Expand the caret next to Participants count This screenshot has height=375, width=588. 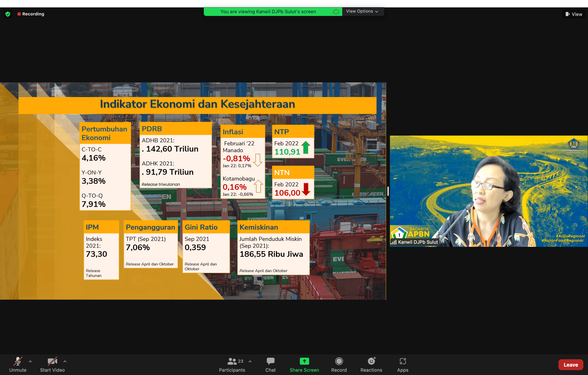pos(250,361)
